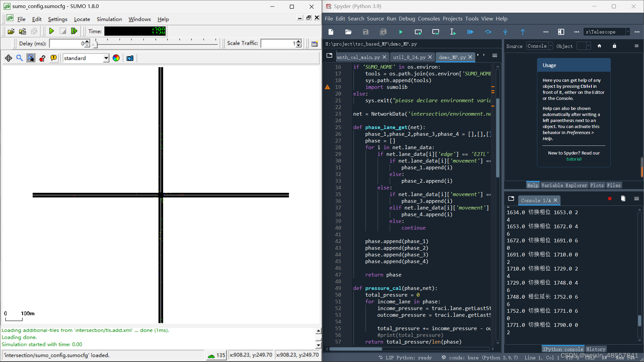
Task: Run current cell in Spyder
Action: pos(418,32)
